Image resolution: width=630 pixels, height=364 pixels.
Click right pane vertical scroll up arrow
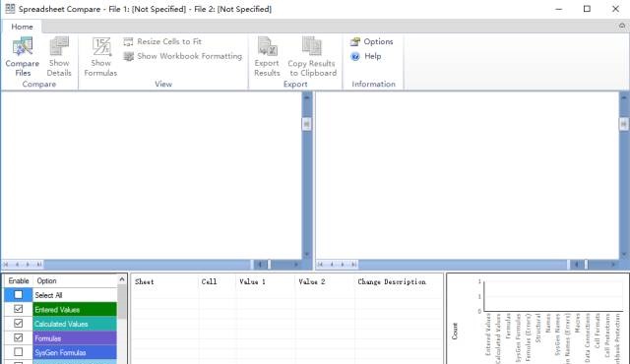[624, 97]
